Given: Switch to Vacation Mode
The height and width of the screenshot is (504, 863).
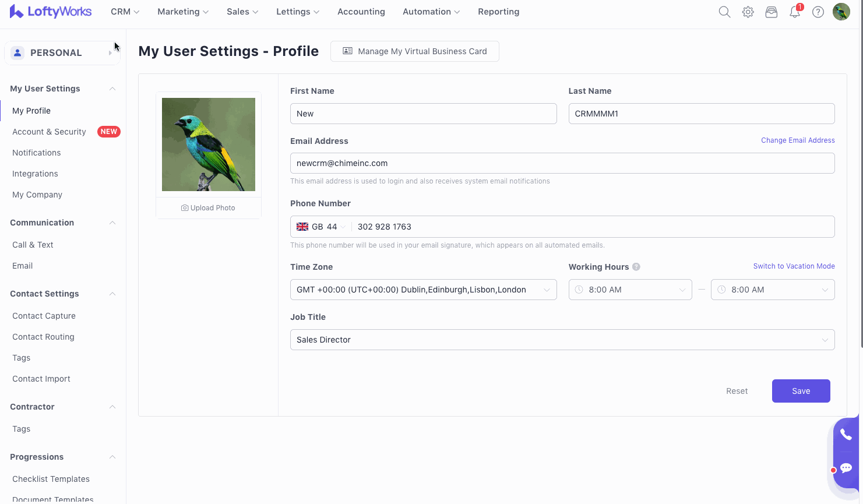Looking at the screenshot, I should [x=794, y=266].
